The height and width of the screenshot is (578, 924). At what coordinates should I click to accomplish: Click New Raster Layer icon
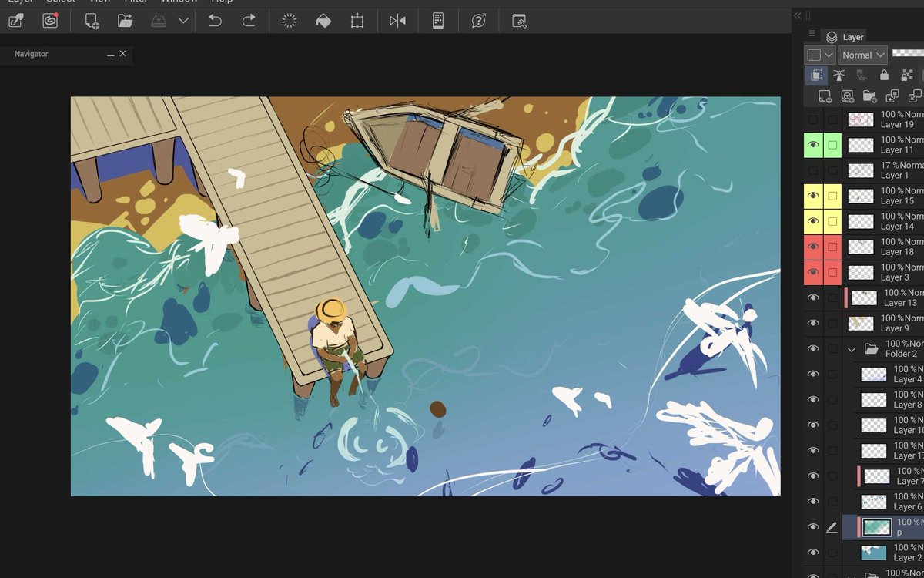coord(825,96)
